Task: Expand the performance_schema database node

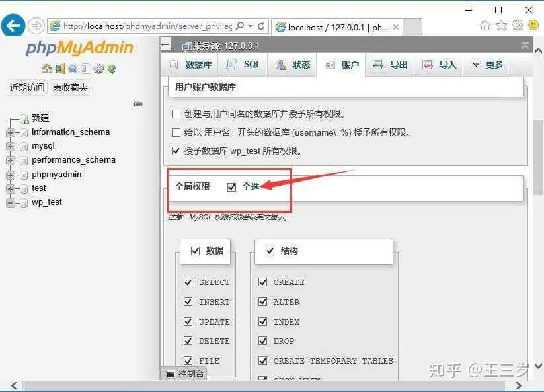Action: [x=11, y=161]
